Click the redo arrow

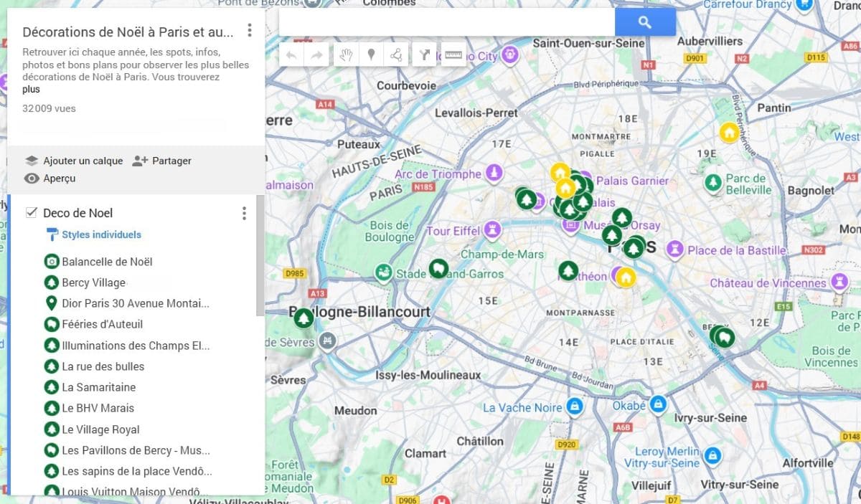click(316, 54)
